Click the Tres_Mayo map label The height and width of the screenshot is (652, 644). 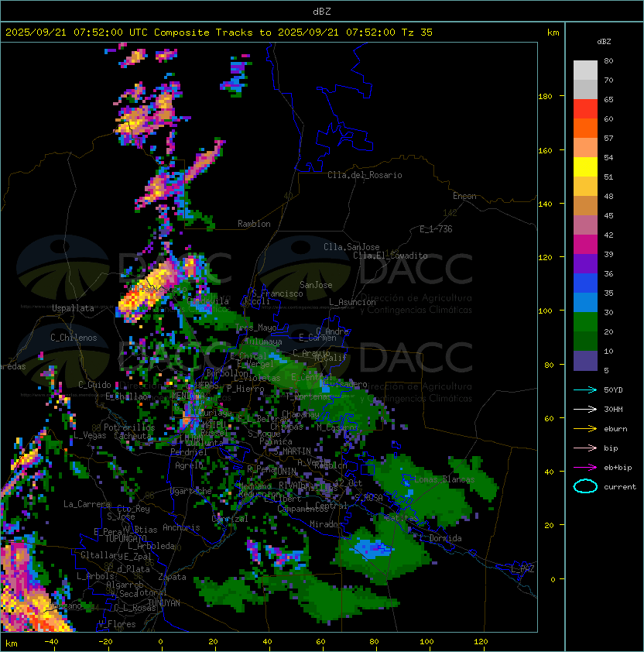pyautogui.click(x=255, y=328)
